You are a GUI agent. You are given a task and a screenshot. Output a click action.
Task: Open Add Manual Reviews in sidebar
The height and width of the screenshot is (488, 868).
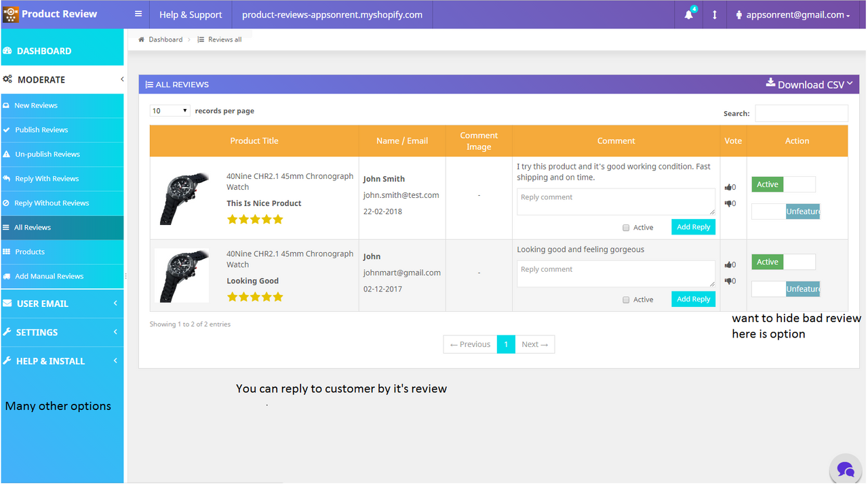pos(62,277)
